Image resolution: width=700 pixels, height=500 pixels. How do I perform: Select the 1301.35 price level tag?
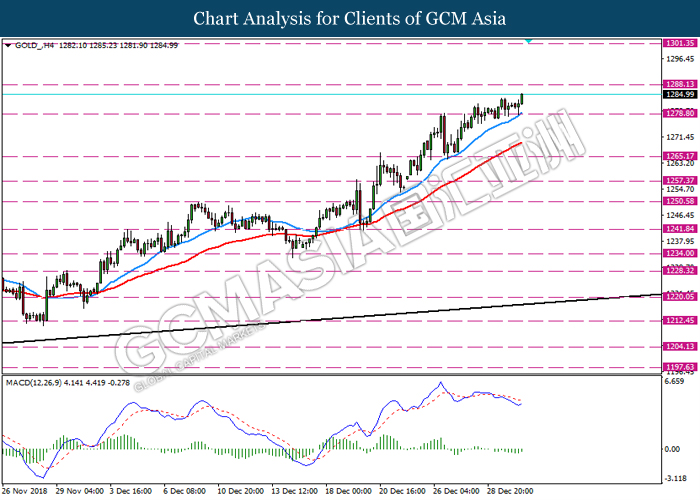coord(680,43)
